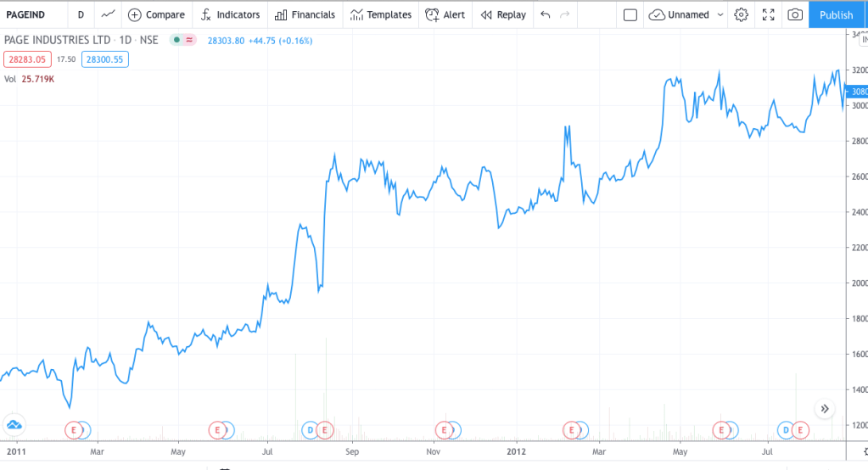Click the Compare symbols button
This screenshot has width=868, height=470.
pos(156,14)
